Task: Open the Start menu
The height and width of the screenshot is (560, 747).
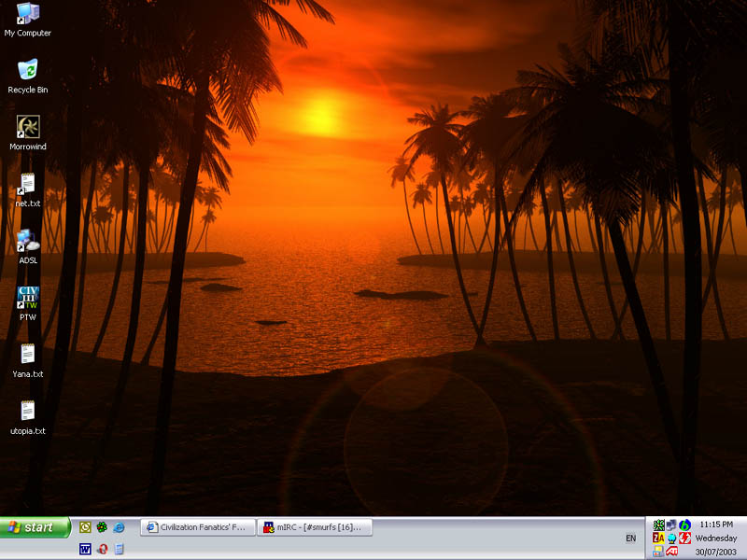Action: pyautogui.click(x=35, y=527)
